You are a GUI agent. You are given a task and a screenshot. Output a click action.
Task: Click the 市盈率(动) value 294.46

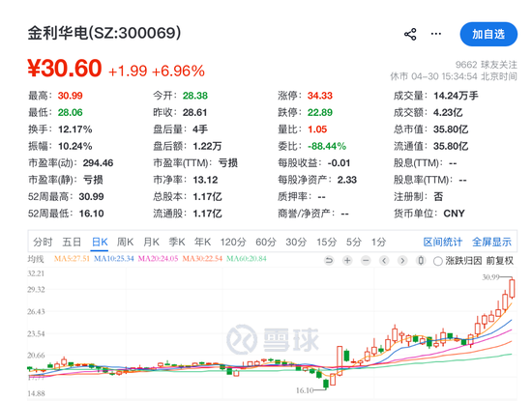(98, 163)
